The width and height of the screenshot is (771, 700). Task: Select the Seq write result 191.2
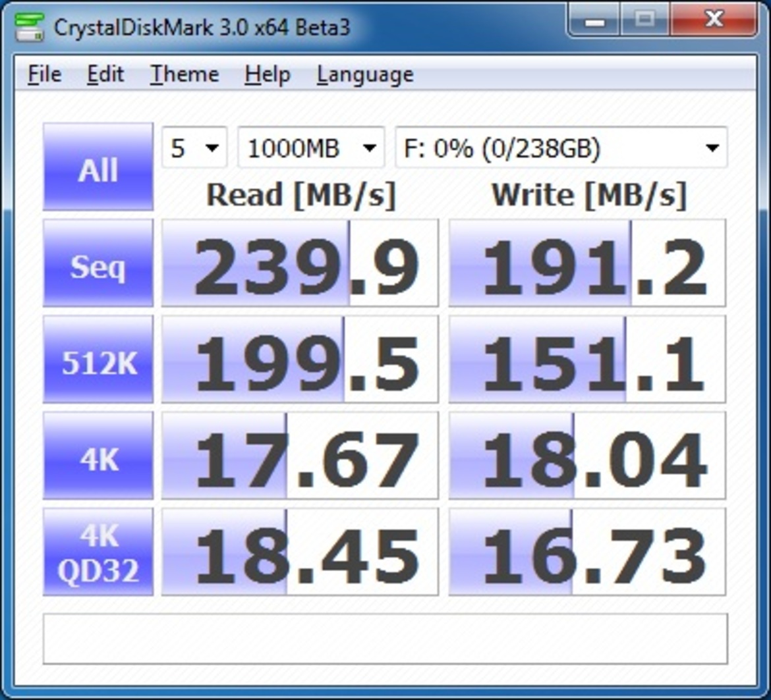pyautogui.click(x=587, y=263)
